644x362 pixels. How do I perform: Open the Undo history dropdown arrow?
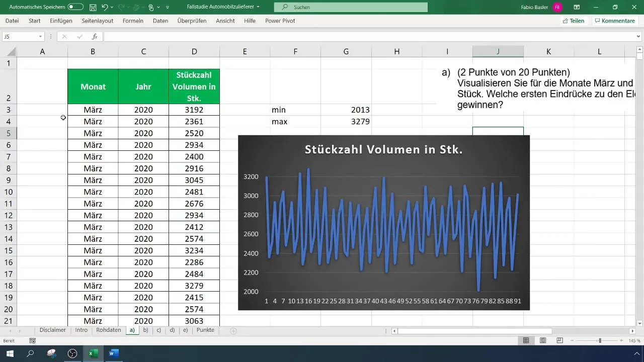[x=112, y=7]
